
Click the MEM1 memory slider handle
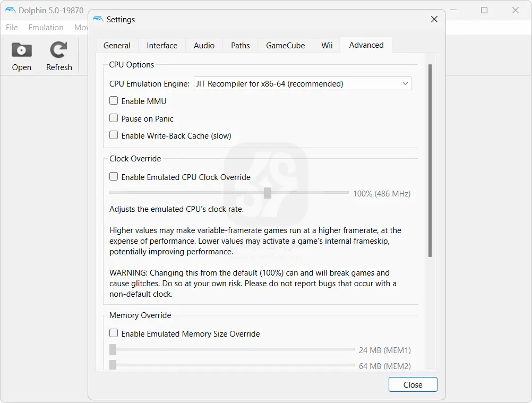(113, 349)
